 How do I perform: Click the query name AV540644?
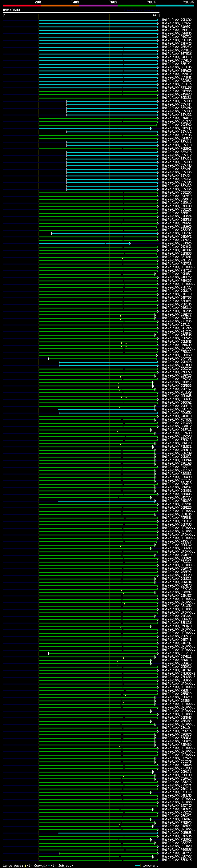(x=11, y=10)
